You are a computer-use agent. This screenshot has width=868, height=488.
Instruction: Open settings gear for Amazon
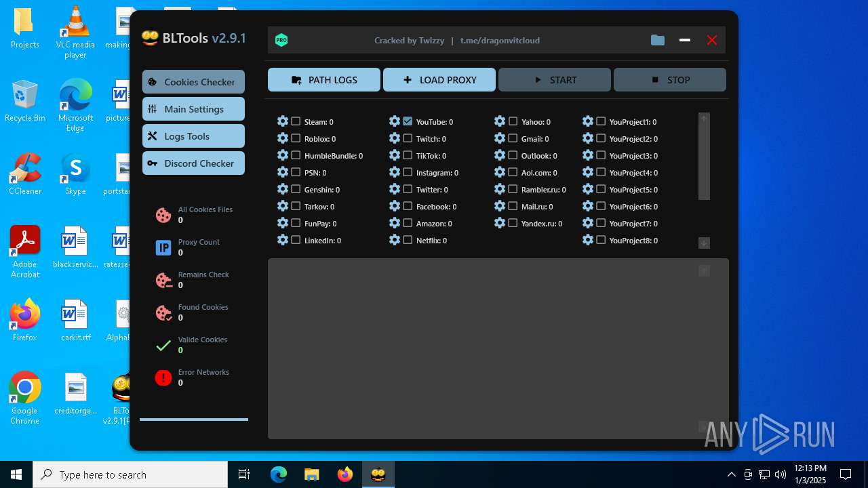coord(395,223)
